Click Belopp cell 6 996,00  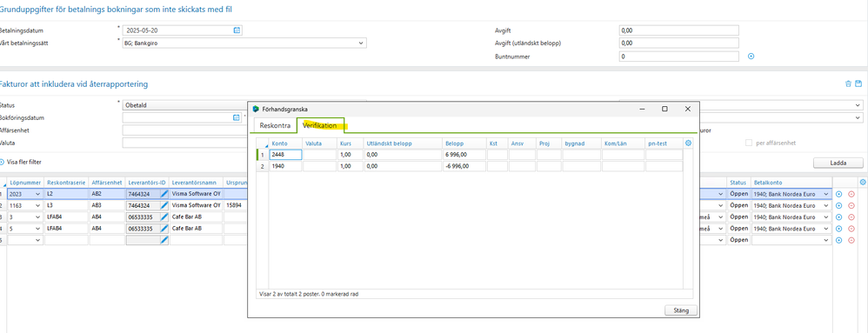464,155
